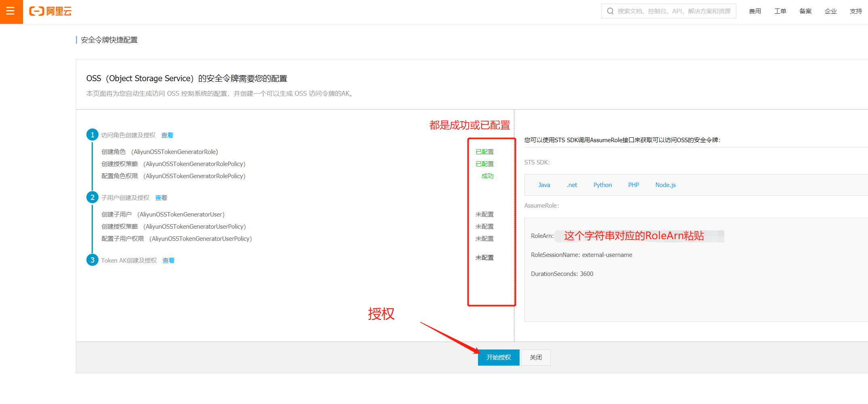The image size is (868, 404).
Task: Click the 子用户创建及授权 step heading
Action: tap(125, 198)
